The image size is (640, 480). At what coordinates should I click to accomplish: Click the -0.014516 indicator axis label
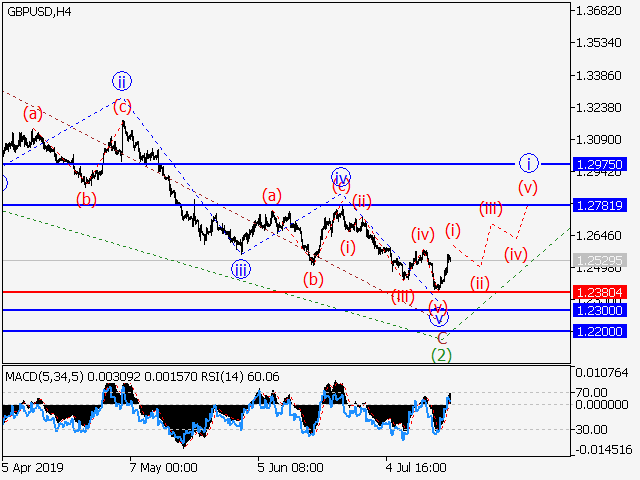[602, 449]
